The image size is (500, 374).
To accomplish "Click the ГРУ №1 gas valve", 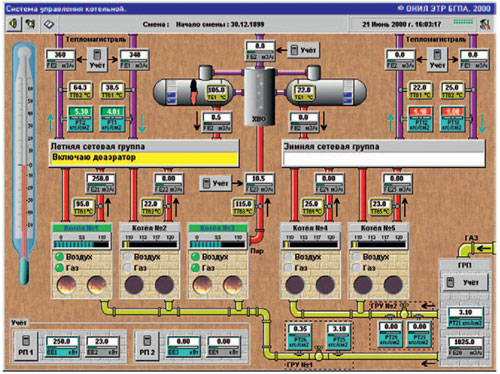I will pos(319,353).
